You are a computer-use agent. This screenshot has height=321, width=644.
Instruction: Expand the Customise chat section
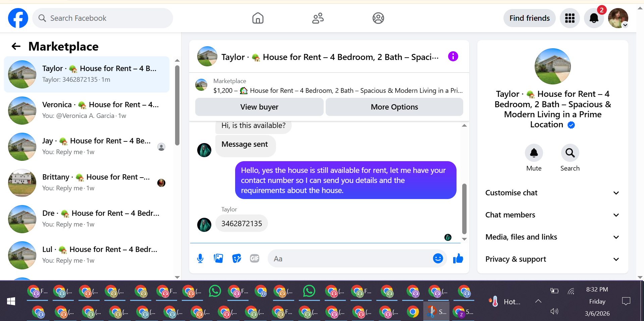tap(552, 193)
